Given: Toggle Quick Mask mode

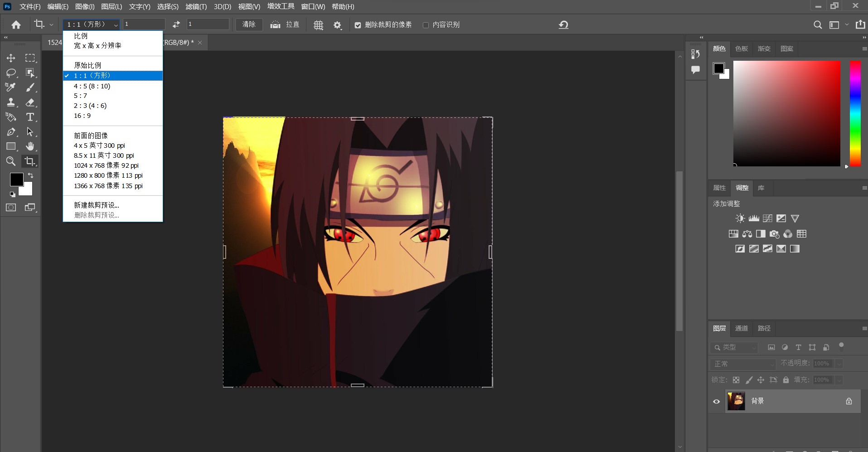Looking at the screenshot, I should [11, 207].
